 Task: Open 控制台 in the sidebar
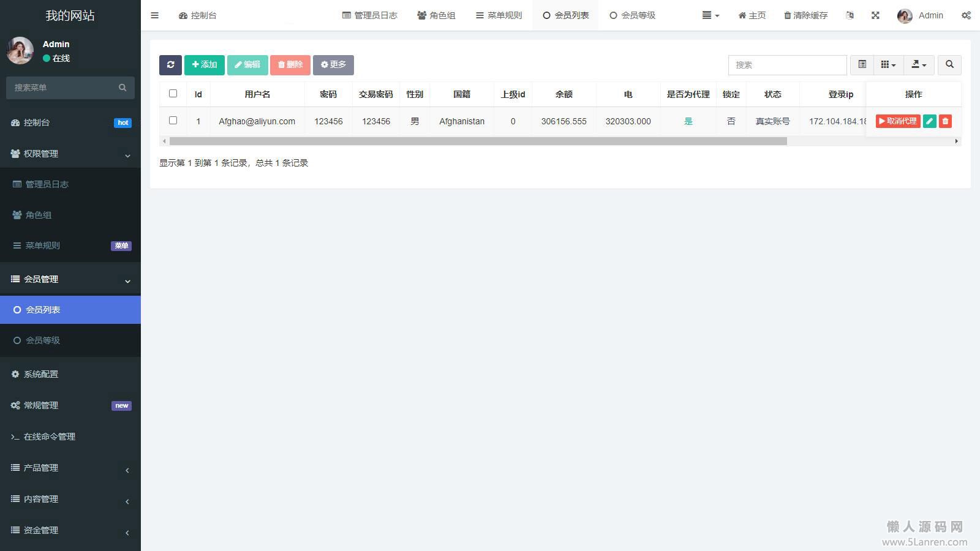(70, 122)
